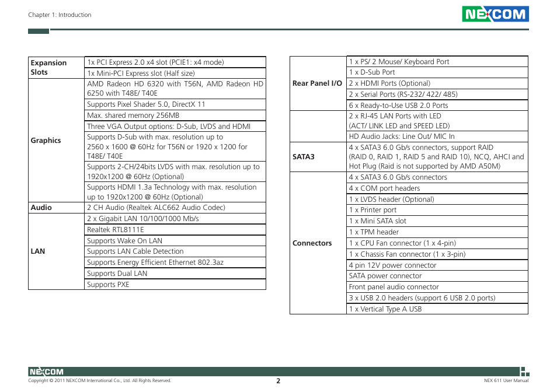Select 'Realtek RTL8111E' cell
Screen dimensions: 557x392
coord(175,229)
